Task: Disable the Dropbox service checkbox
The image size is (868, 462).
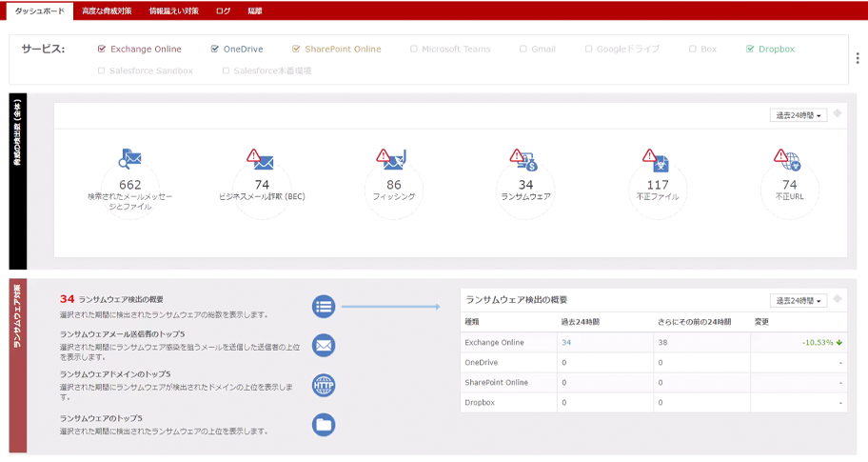Action: (750, 49)
